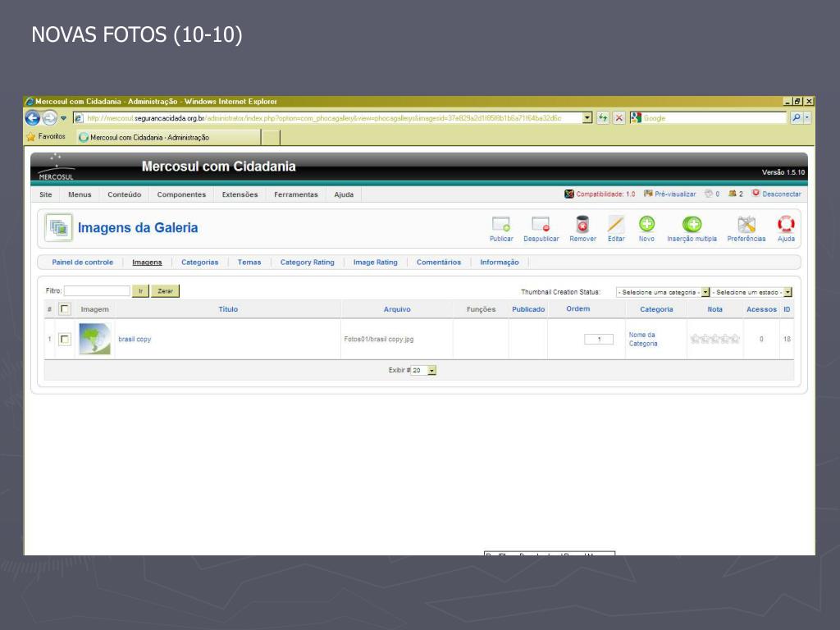Screen dimensions: 840x630
Task: Click the brasil copy image thumbnail
Action: 95,339
